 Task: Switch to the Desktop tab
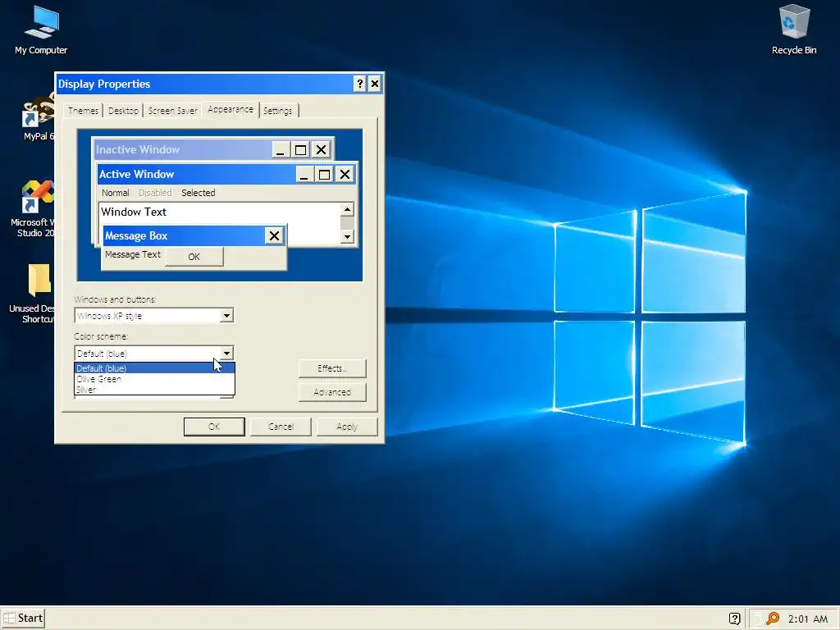(123, 111)
